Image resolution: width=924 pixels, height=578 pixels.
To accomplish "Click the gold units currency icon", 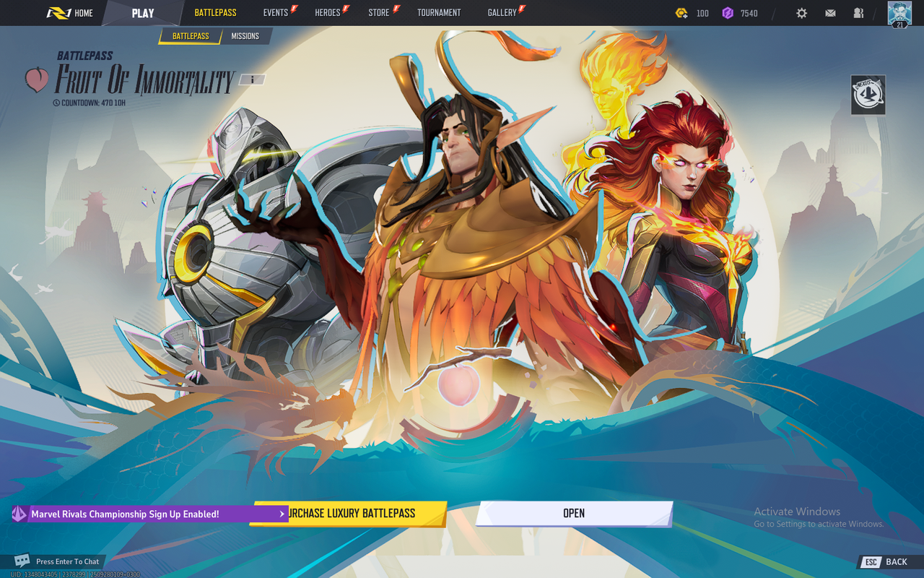I will pos(681,13).
